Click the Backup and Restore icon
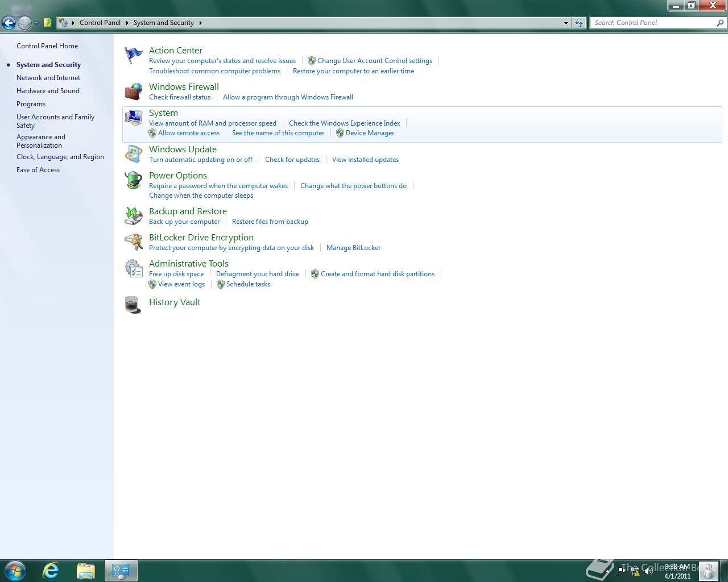 point(134,216)
